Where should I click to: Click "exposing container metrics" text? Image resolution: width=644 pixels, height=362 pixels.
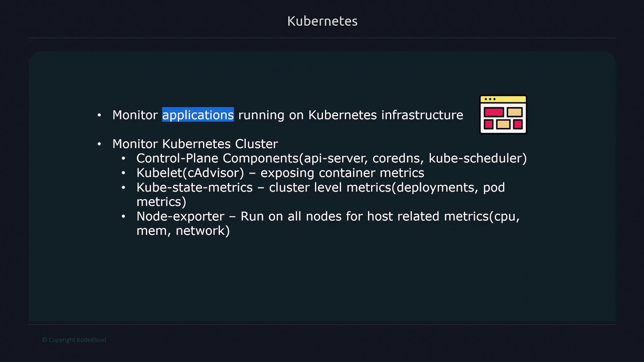click(342, 173)
